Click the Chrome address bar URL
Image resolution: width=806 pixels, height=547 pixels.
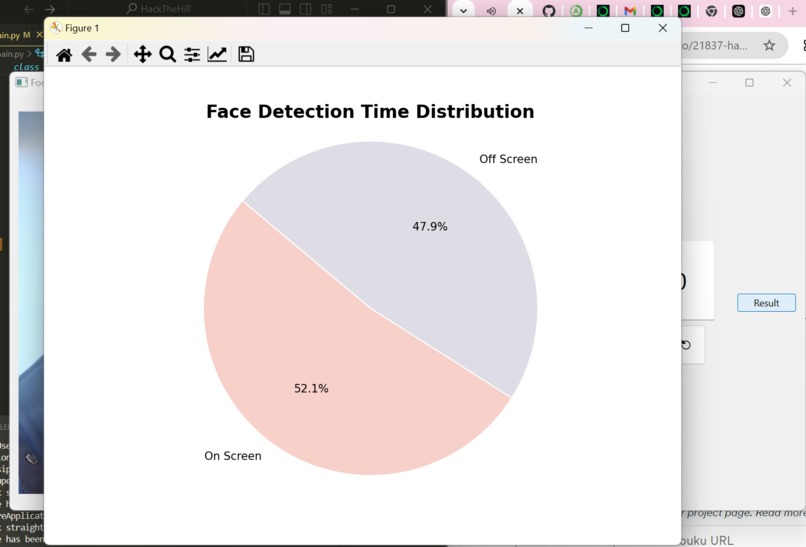715,45
